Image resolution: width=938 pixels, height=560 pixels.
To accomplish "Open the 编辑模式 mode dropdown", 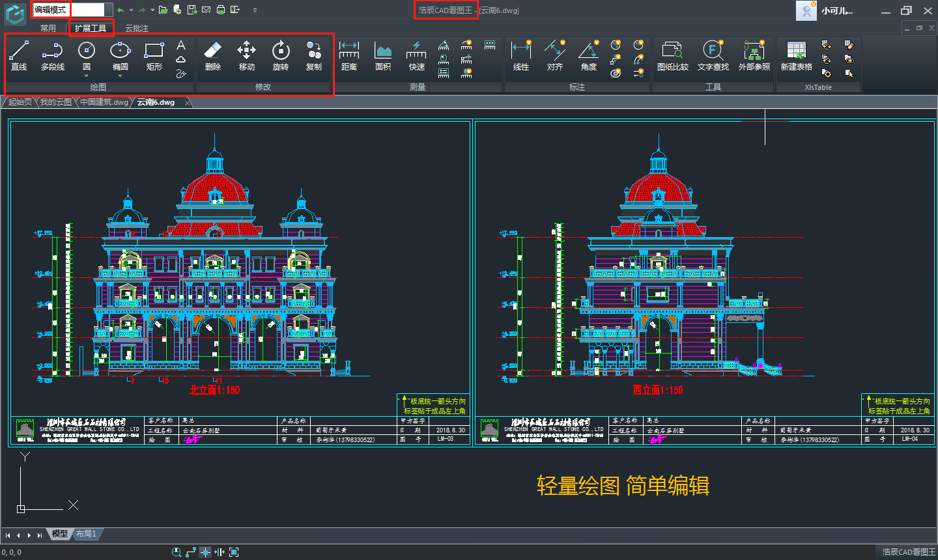I will (x=50, y=9).
